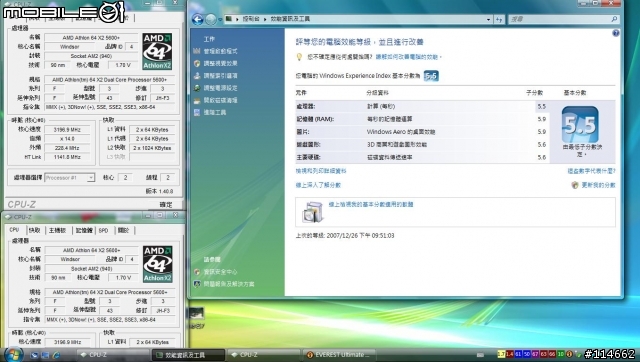Switch to the 效能資訊及工具 taskbar button
This screenshot has width=640, height=362.
pos(188,355)
